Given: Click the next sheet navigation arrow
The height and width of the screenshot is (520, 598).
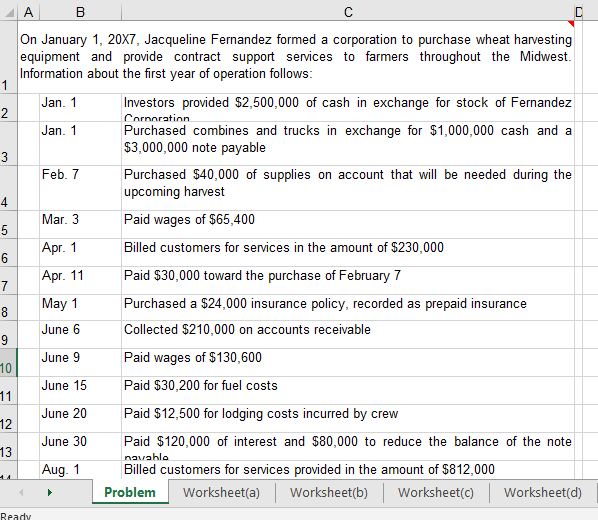Looking at the screenshot, I should 50,493.
